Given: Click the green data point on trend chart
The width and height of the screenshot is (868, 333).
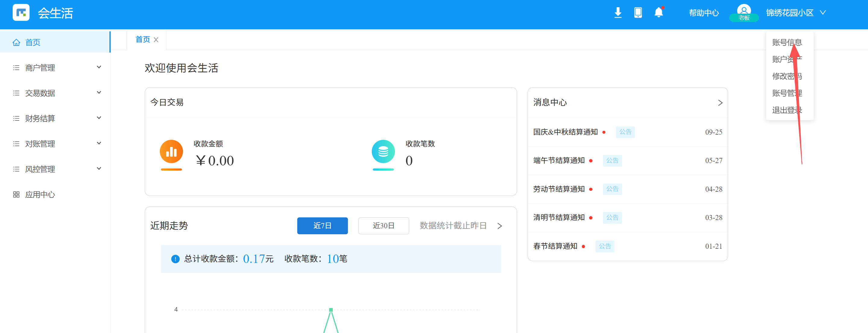Looking at the screenshot, I should pyautogui.click(x=331, y=310).
